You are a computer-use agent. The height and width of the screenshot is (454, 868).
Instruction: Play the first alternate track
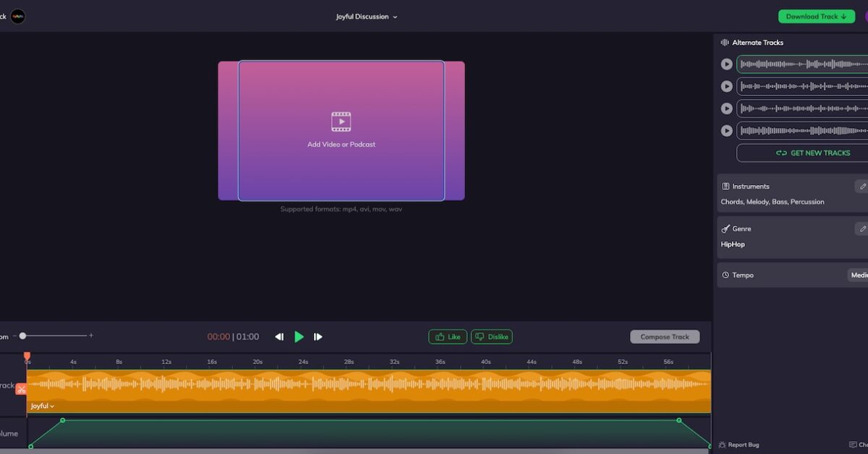[x=726, y=64]
